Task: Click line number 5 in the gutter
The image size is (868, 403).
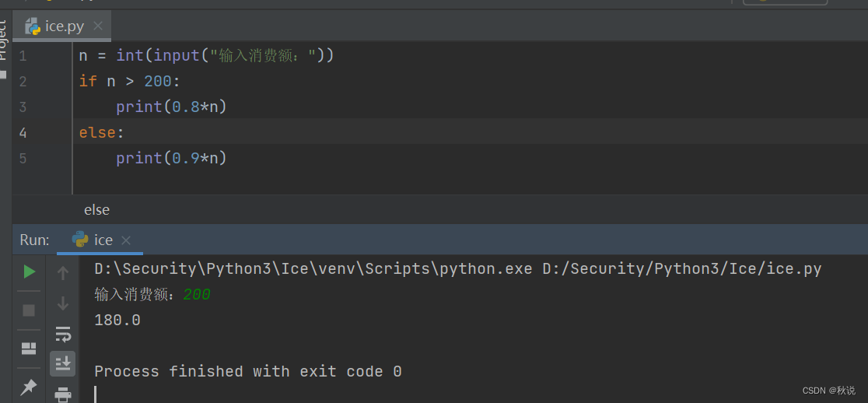Action: [23, 159]
